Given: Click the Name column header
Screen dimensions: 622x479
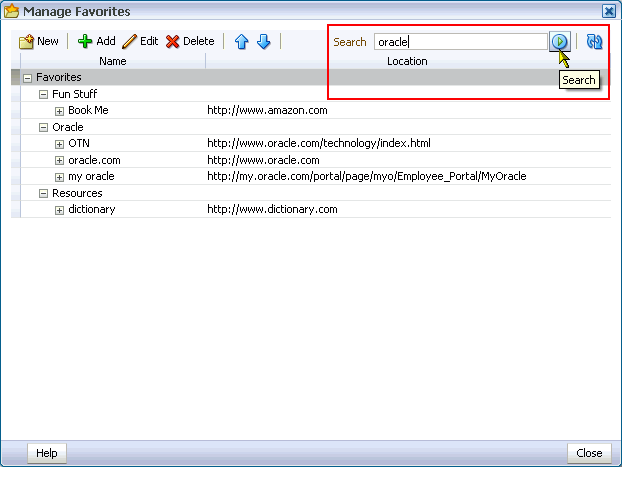Looking at the screenshot, I should click(x=113, y=61).
